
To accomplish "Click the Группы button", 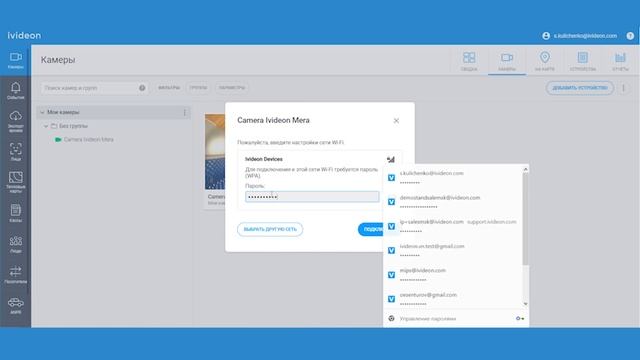I will click(x=198, y=88).
